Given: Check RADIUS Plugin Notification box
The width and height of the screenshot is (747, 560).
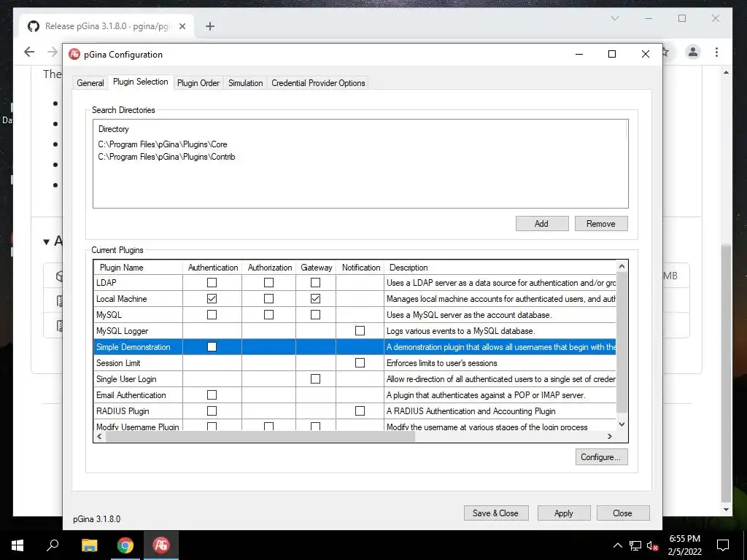Looking at the screenshot, I should click(360, 411).
